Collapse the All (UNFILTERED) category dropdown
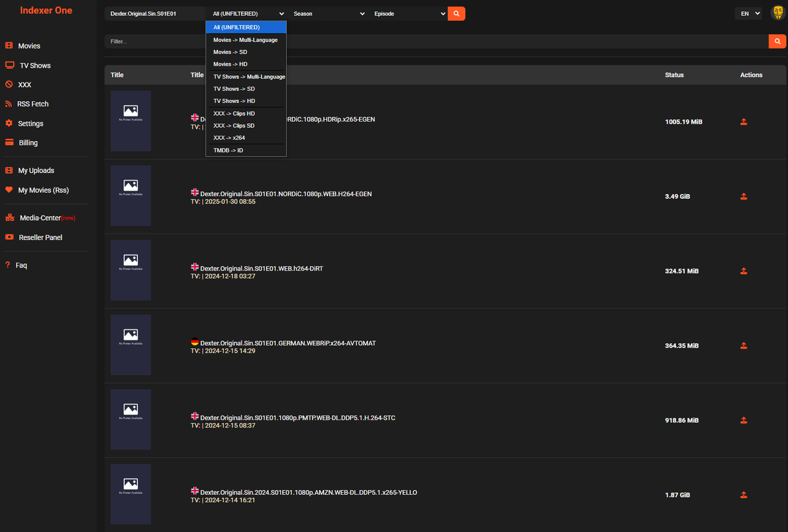This screenshot has width=788, height=532. (246, 13)
